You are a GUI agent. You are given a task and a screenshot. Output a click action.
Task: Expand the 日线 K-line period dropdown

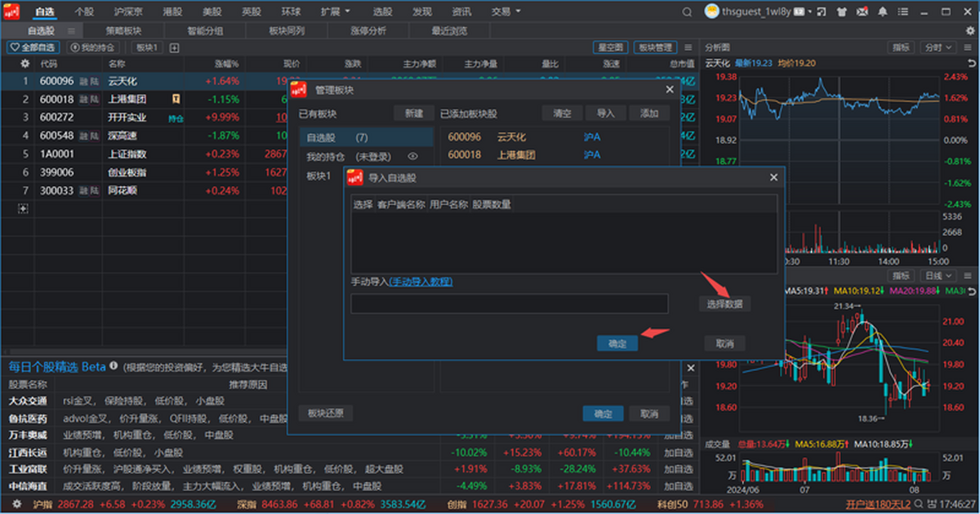click(x=938, y=276)
